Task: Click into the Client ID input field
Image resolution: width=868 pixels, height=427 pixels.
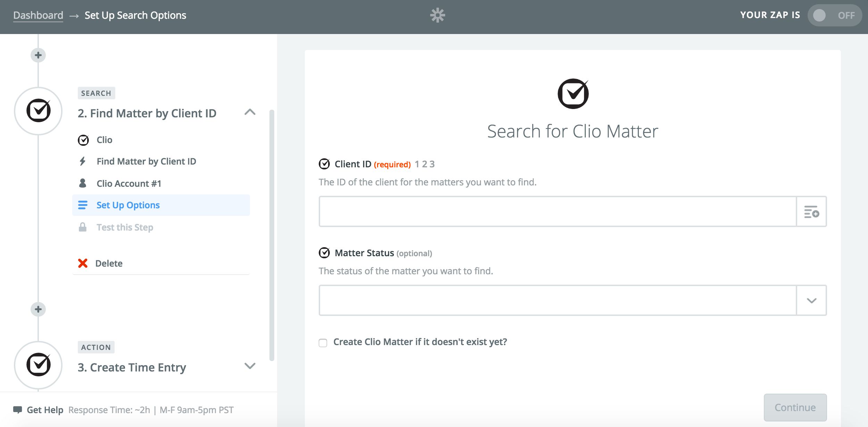Action: coord(558,211)
